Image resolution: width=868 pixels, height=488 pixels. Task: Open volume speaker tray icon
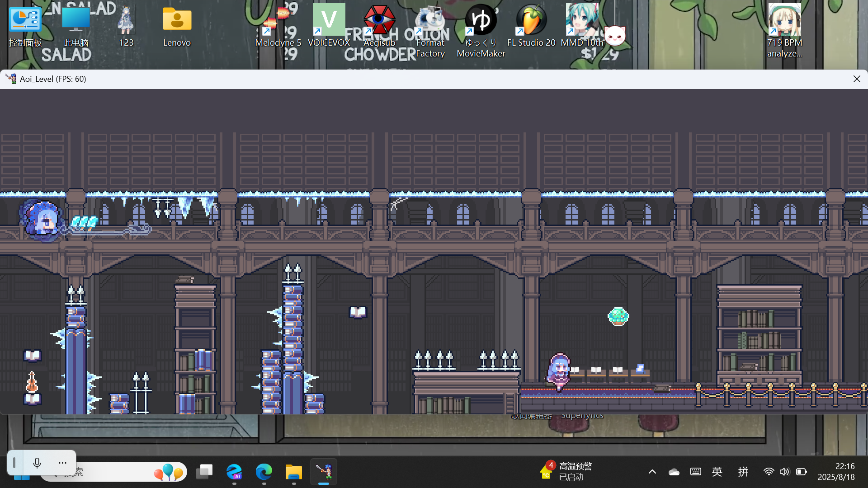click(784, 472)
